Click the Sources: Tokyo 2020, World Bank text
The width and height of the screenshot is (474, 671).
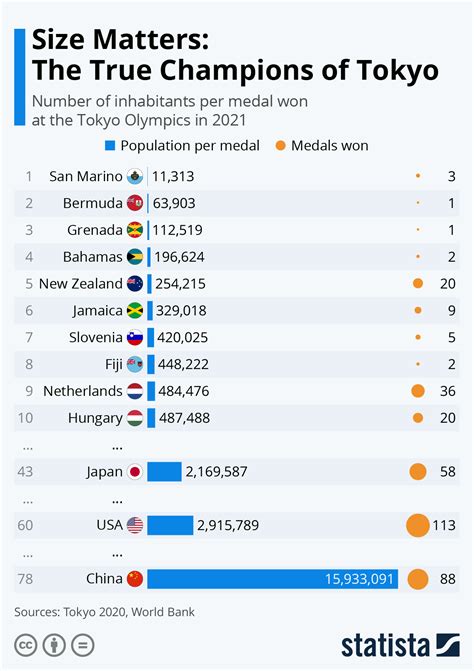(x=104, y=612)
